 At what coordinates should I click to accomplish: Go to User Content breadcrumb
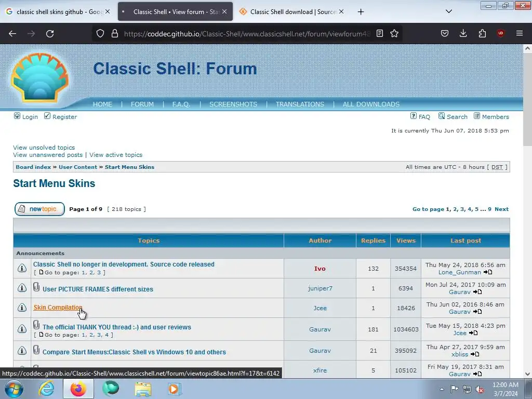click(x=78, y=167)
